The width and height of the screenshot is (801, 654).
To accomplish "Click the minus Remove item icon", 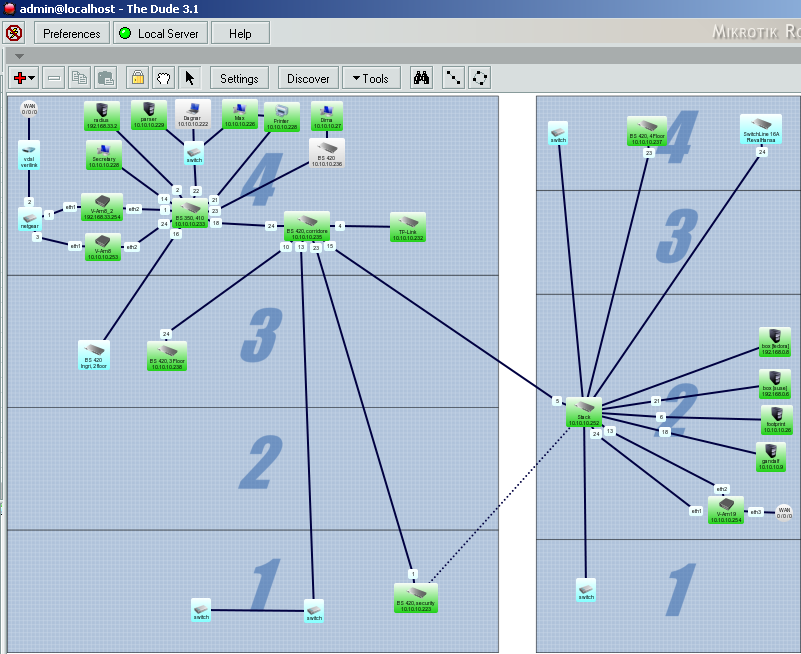I will point(54,78).
